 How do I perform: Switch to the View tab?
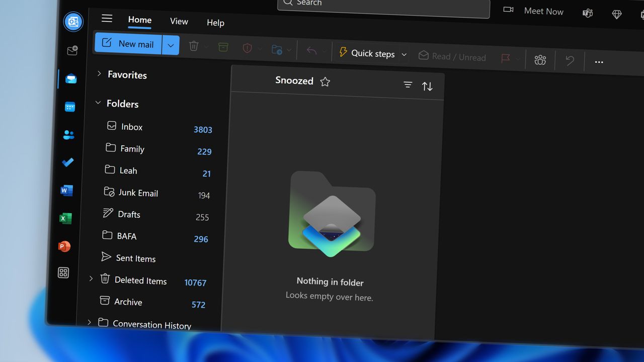(179, 21)
